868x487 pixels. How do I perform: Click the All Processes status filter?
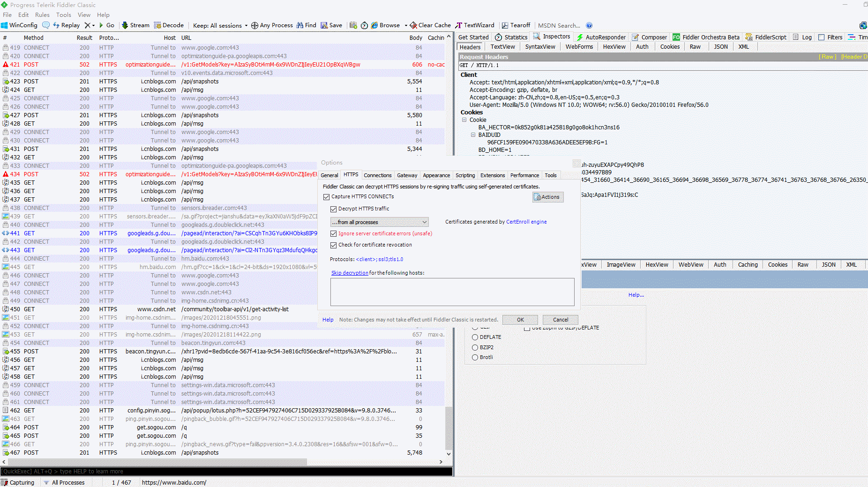pyautogui.click(x=65, y=482)
